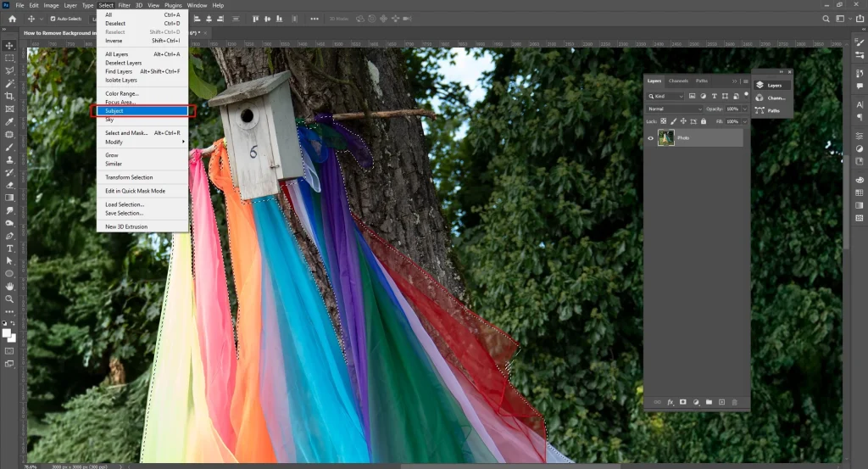Click the create new layer icon
Screen dimensions: 868x469
point(721,402)
